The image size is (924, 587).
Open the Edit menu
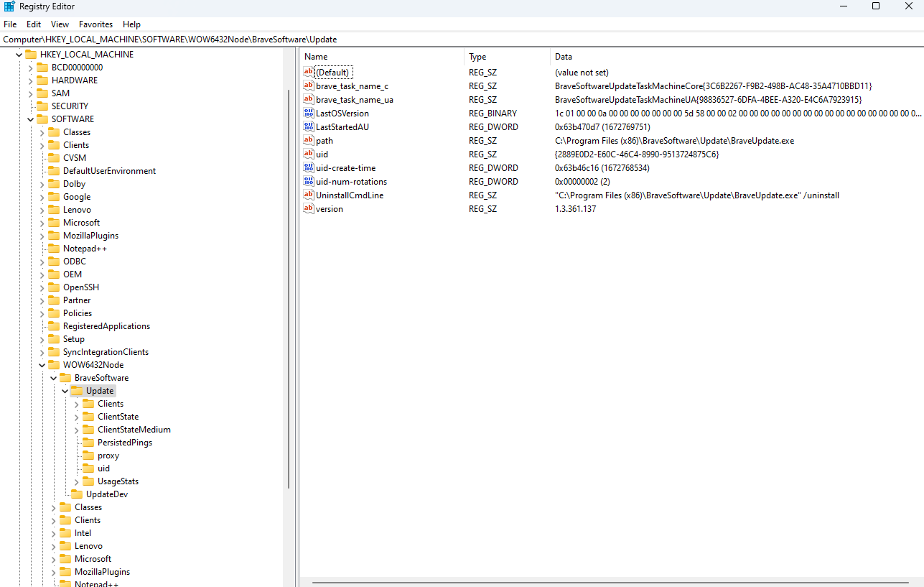click(34, 24)
